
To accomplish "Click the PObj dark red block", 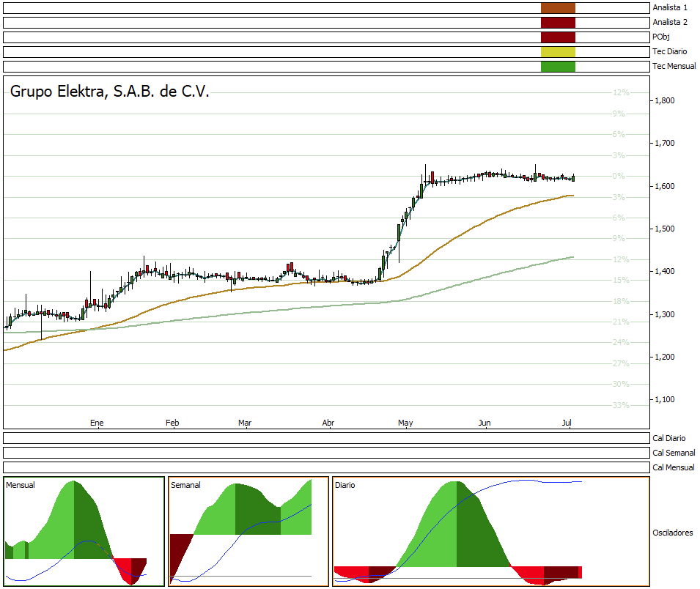I will pyautogui.click(x=558, y=37).
